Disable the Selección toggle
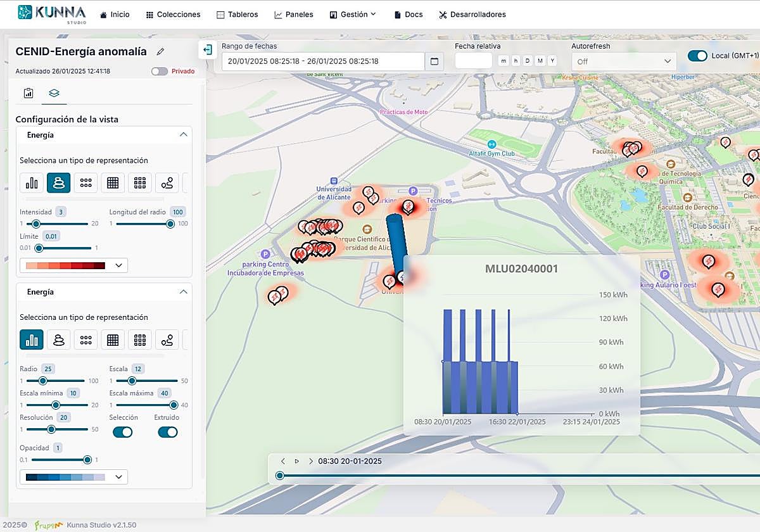Viewport: 760px width, 532px height. [x=122, y=432]
